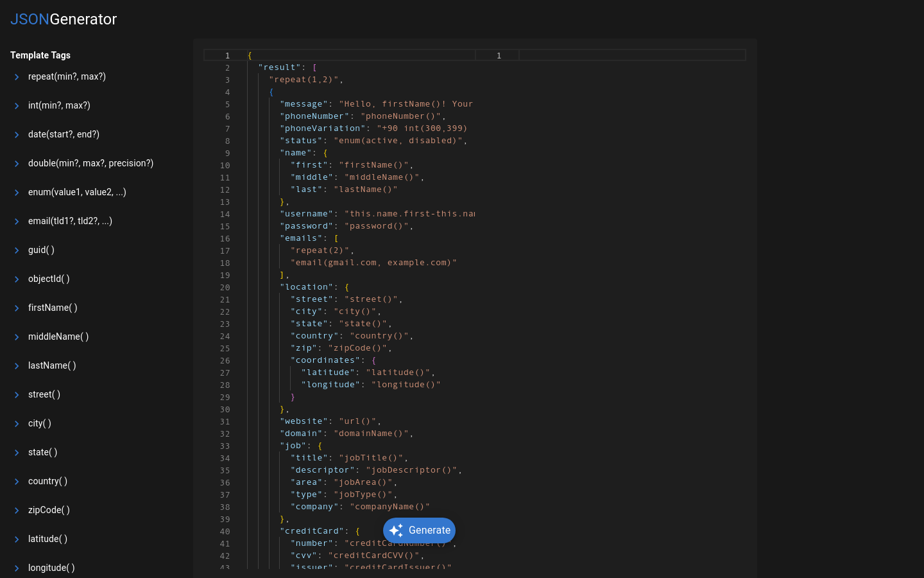The height and width of the screenshot is (578, 924).
Task: Click the Template Tags heading
Action: click(x=40, y=55)
